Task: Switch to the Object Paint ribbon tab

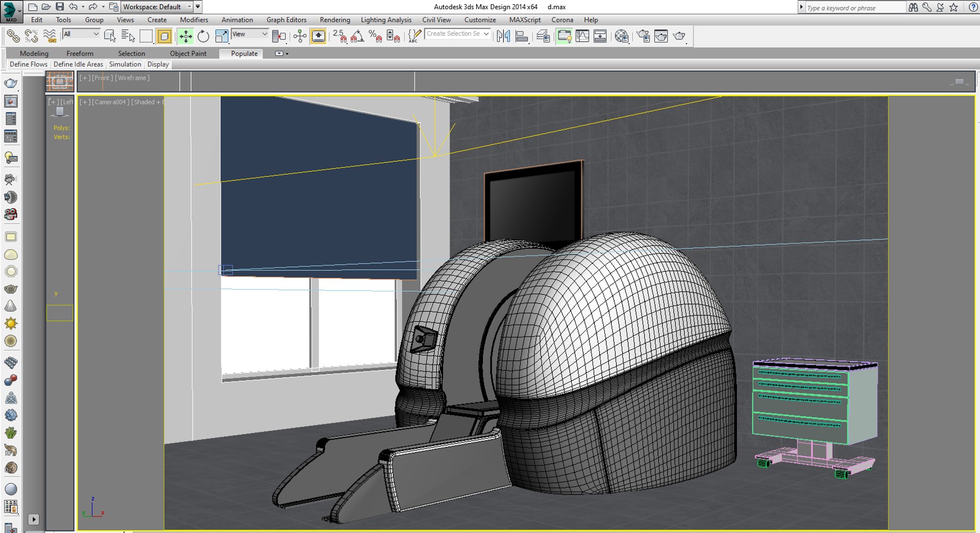Action: tap(188, 54)
